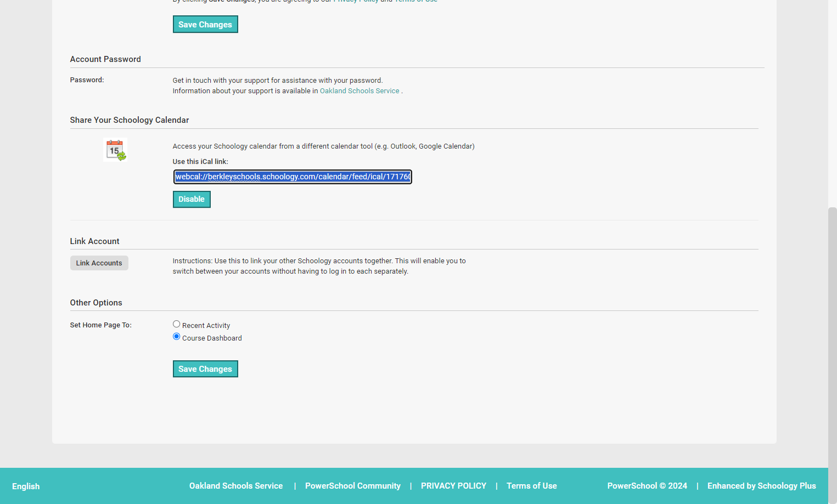Click PowerSchool © 2024 footer text

point(647,486)
